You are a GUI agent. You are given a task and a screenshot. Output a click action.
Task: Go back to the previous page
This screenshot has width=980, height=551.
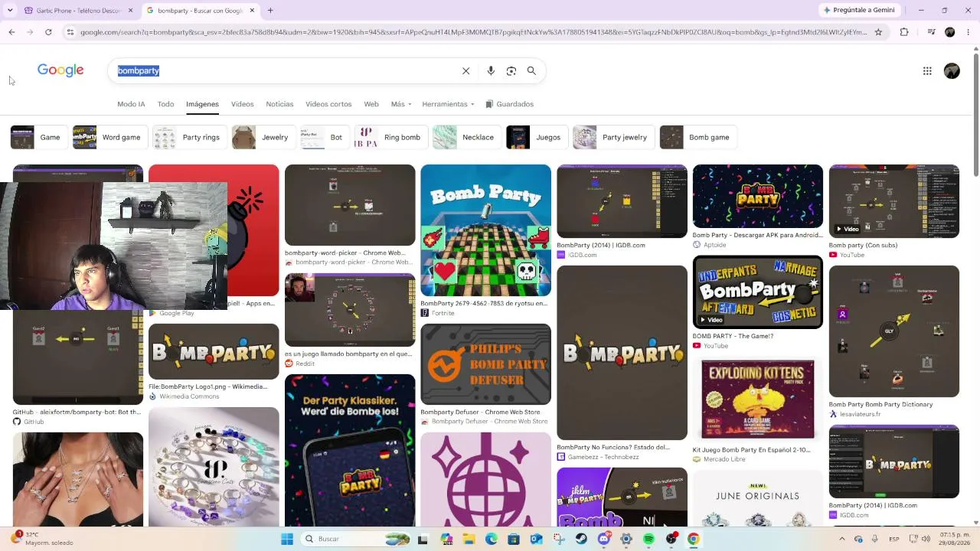pyautogui.click(x=11, y=32)
